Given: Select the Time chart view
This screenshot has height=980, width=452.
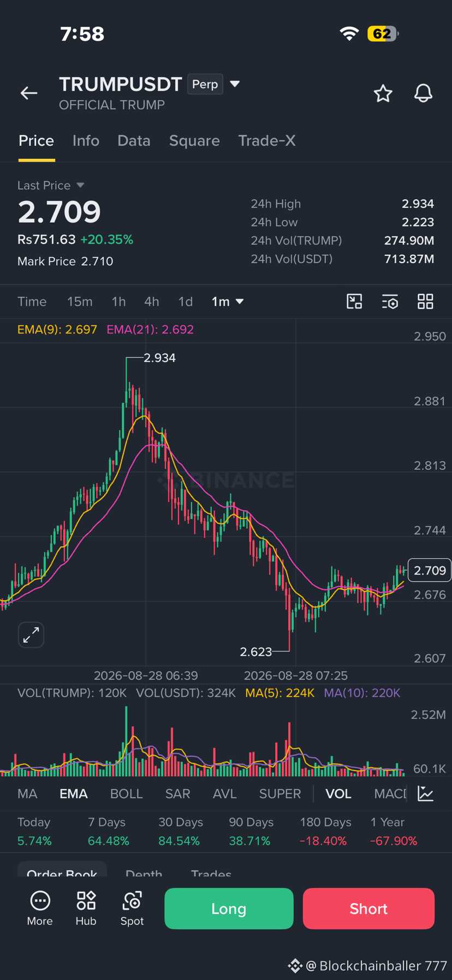Looking at the screenshot, I should point(32,301).
